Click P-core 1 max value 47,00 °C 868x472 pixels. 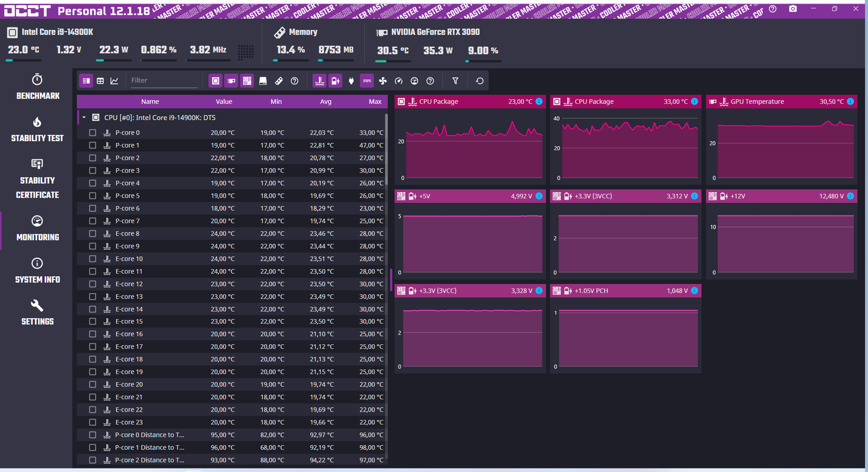point(371,145)
